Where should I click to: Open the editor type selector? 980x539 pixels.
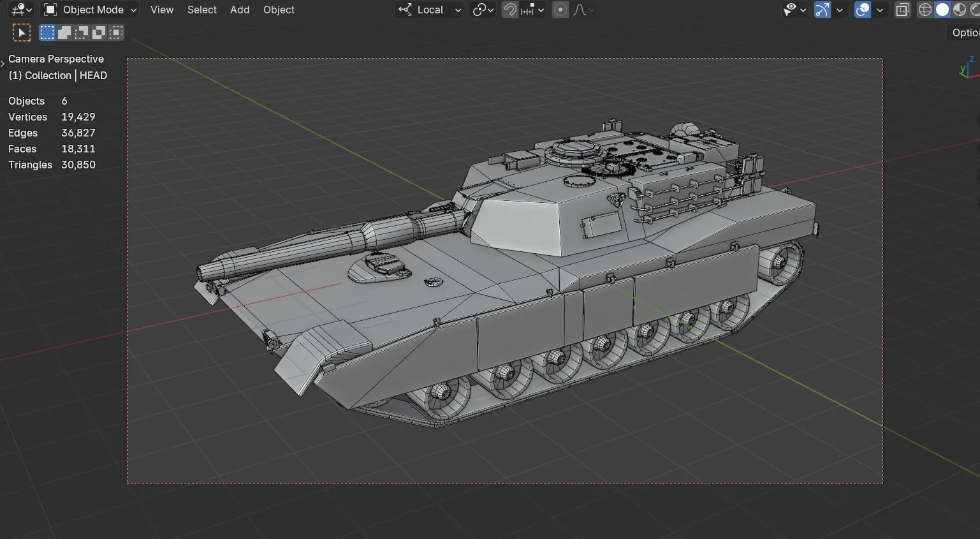[x=21, y=10]
